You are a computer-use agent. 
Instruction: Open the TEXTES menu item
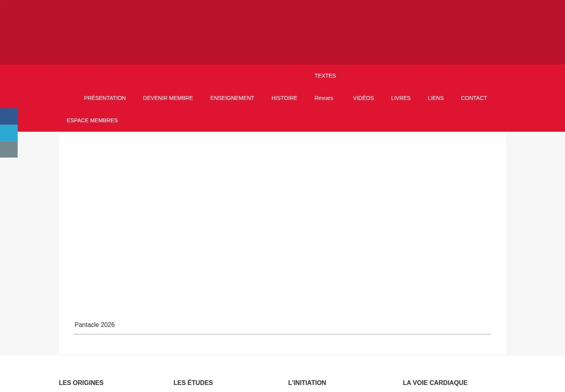coord(325,76)
